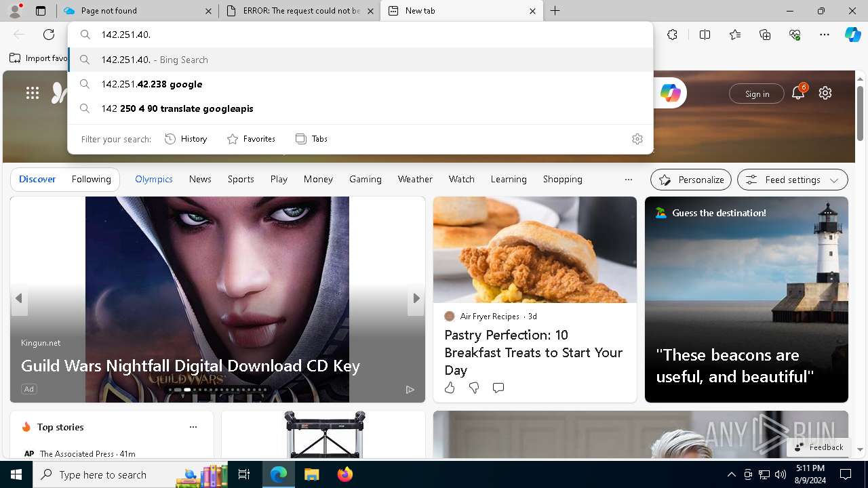The image size is (868, 488).
Task: Open the Windows Start menu
Action: pyautogui.click(x=16, y=474)
